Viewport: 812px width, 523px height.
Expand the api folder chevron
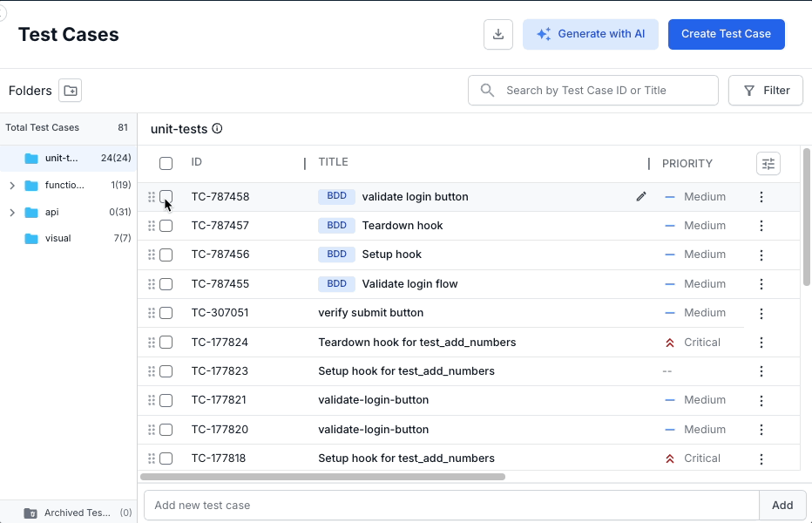(x=12, y=212)
